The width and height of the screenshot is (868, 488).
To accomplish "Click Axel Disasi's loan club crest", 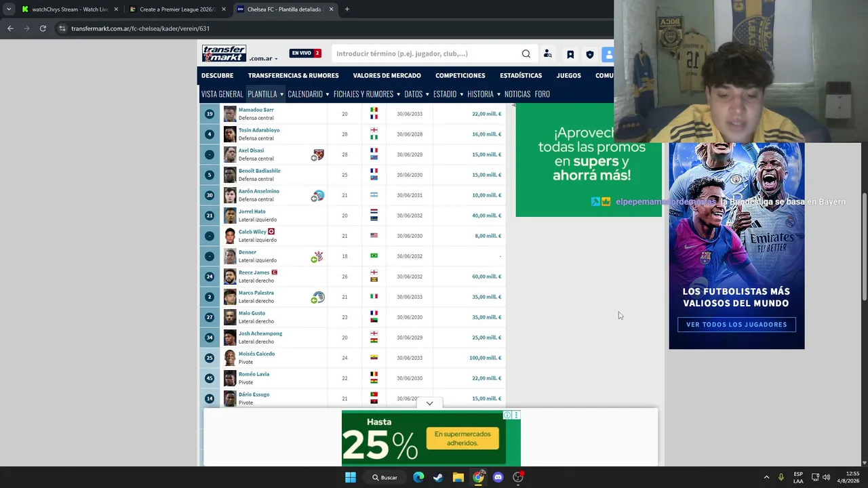I will pos(318,155).
